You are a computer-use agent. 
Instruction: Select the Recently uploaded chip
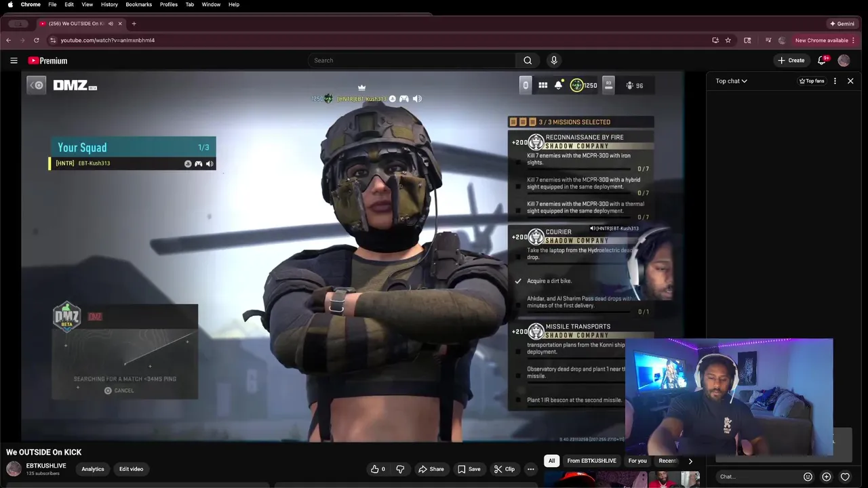pyautogui.click(x=668, y=461)
